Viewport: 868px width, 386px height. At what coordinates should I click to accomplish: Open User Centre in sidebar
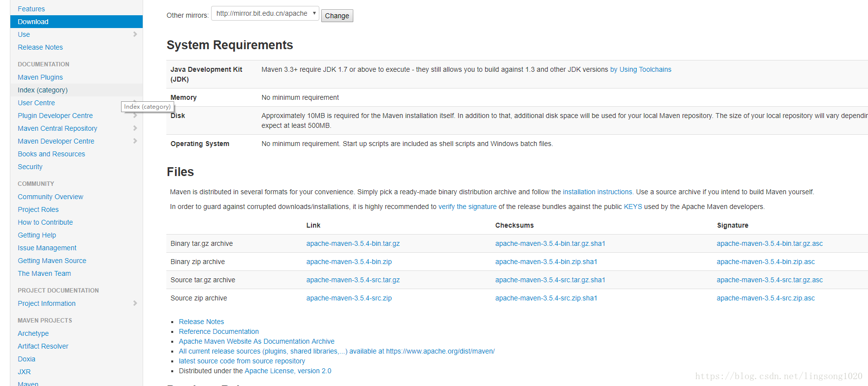tap(36, 103)
